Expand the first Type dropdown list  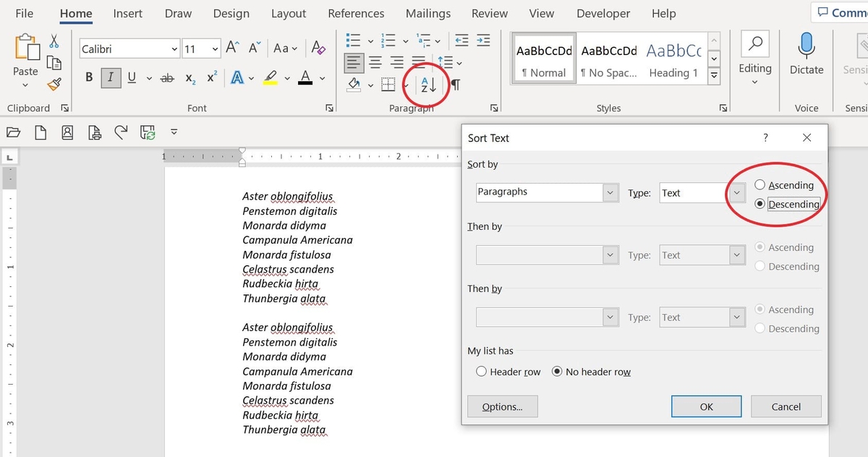736,192
